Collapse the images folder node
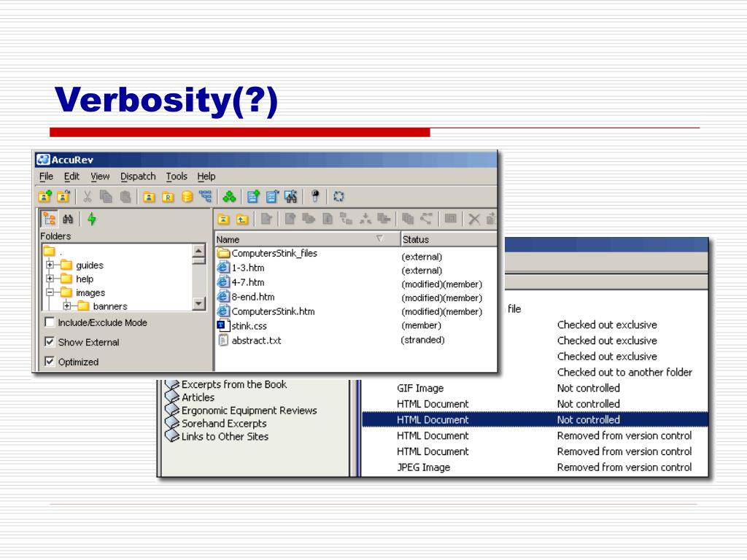The image size is (747, 560). [50, 292]
